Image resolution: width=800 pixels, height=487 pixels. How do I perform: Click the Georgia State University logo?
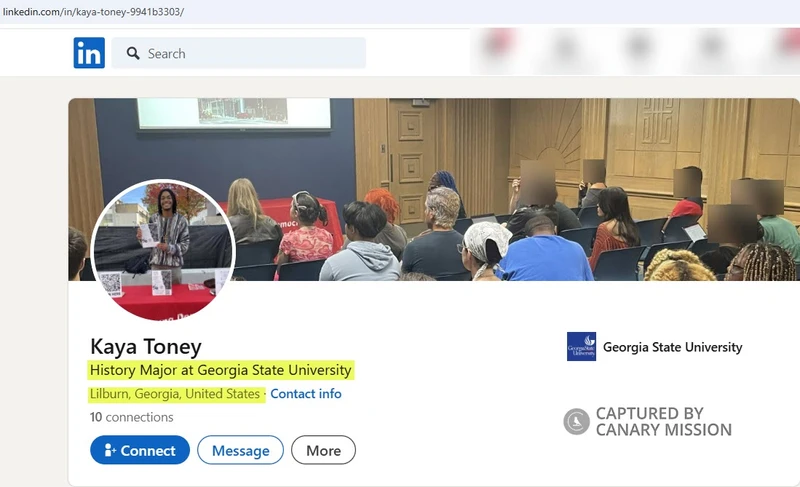point(581,347)
